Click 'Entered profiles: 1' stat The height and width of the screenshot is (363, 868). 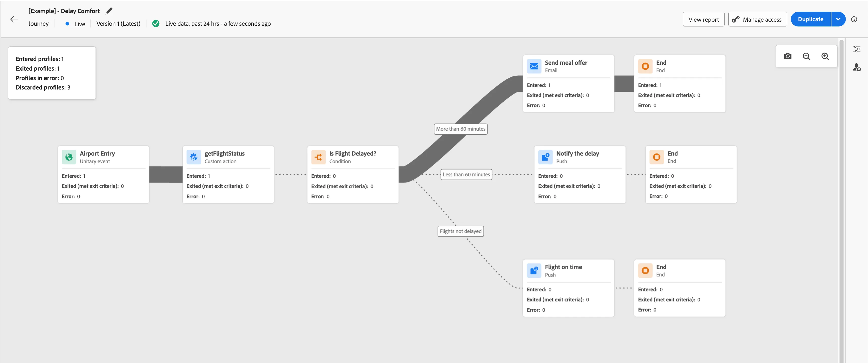pos(39,59)
